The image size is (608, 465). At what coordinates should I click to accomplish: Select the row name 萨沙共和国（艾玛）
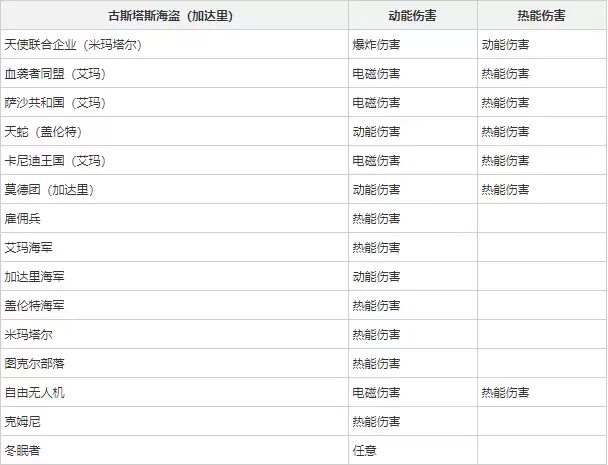[x=55, y=103]
